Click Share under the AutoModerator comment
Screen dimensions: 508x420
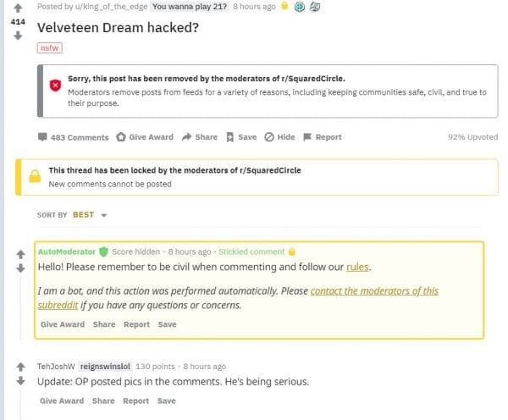point(104,324)
